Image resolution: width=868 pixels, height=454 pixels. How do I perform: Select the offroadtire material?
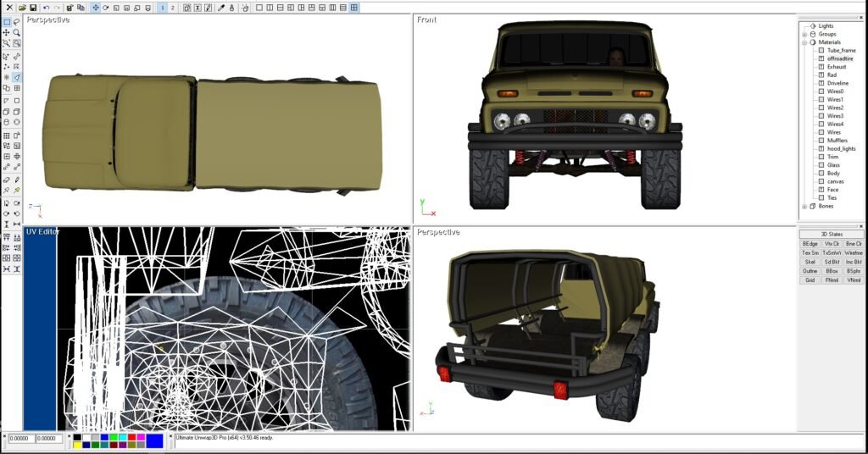point(840,58)
